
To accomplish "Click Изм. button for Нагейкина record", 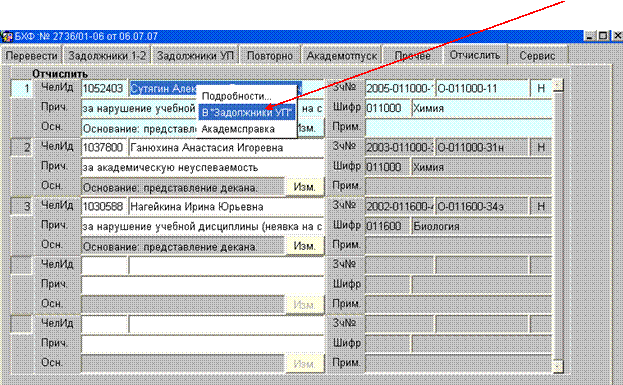I will [x=304, y=246].
